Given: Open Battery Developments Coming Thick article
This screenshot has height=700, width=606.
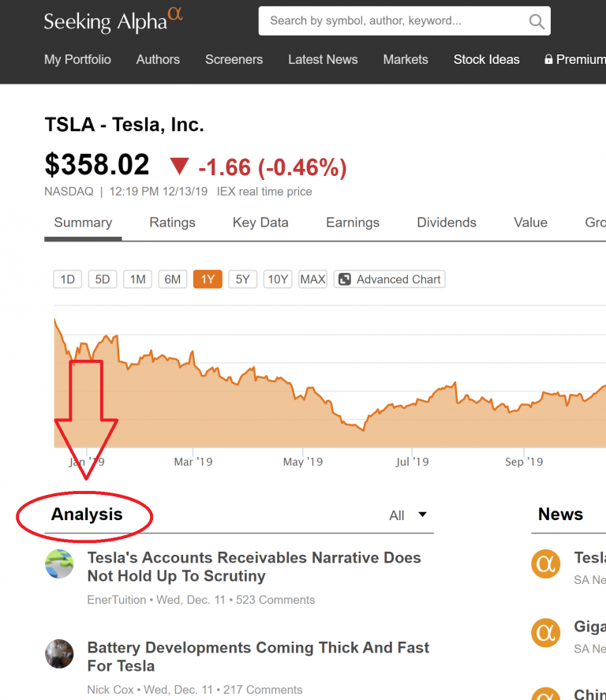Looking at the screenshot, I should (258, 657).
